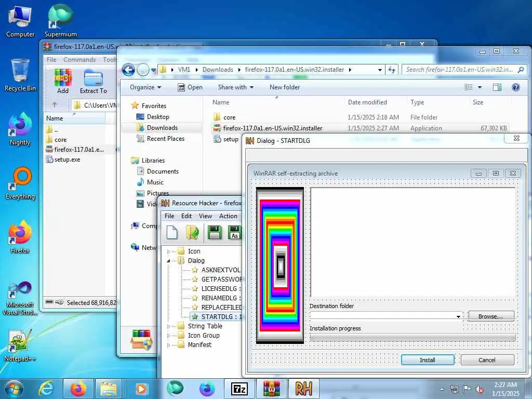The height and width of the screenshot is (399, 532).
Task: Click the Explorer Back navigation button
Action: [128, 70]
